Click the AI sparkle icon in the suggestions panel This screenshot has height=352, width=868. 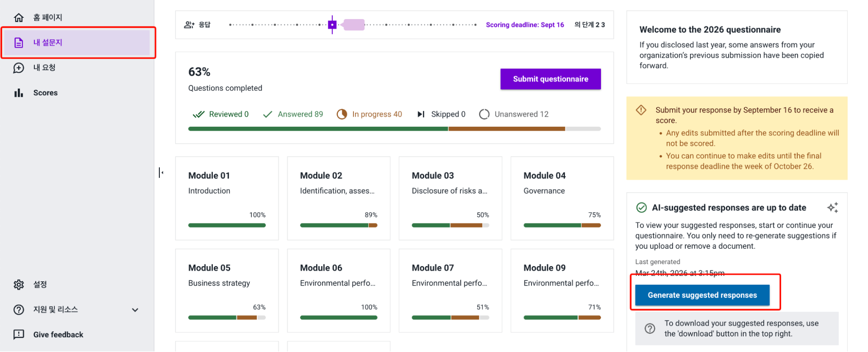[x=832, y=207]
